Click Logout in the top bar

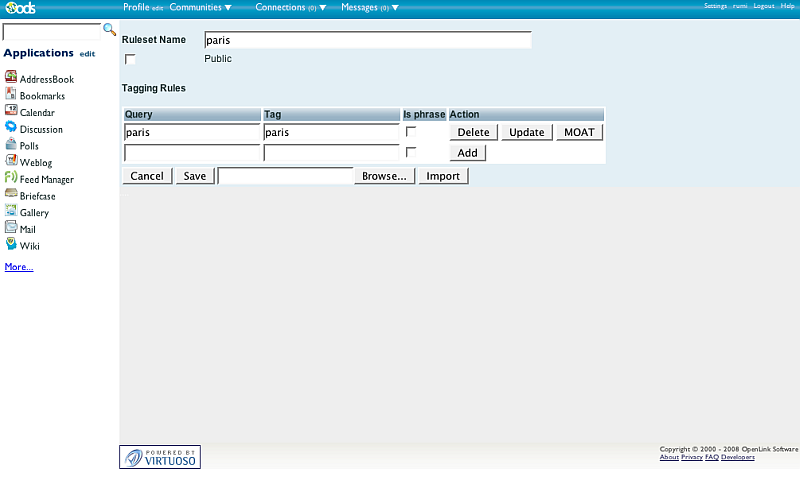point(764,6)
